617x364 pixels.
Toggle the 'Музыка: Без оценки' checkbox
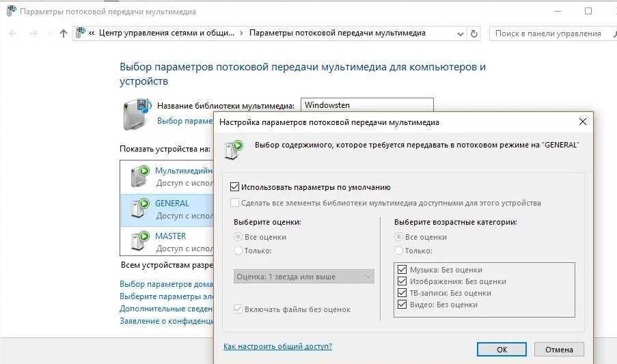[401, 270]
